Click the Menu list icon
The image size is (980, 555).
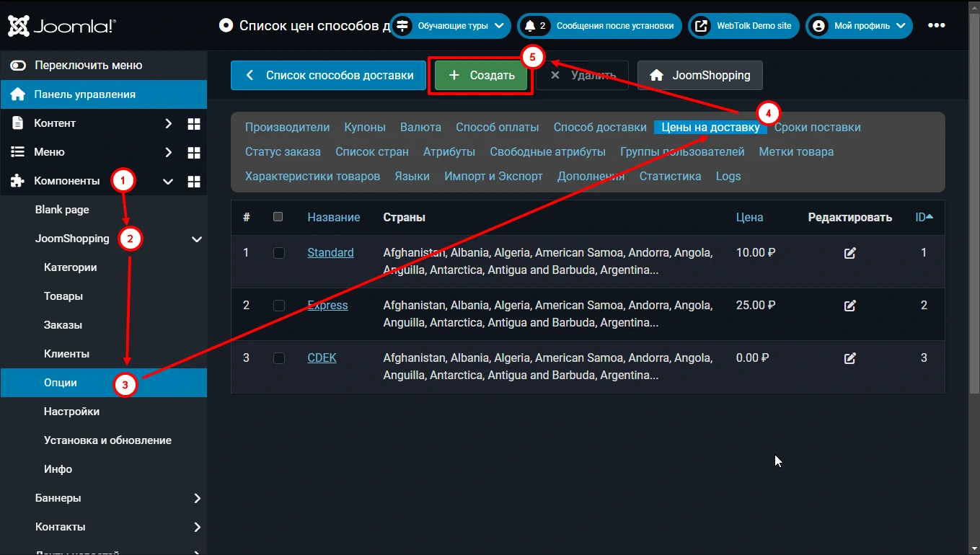click(x=18, y=152)
